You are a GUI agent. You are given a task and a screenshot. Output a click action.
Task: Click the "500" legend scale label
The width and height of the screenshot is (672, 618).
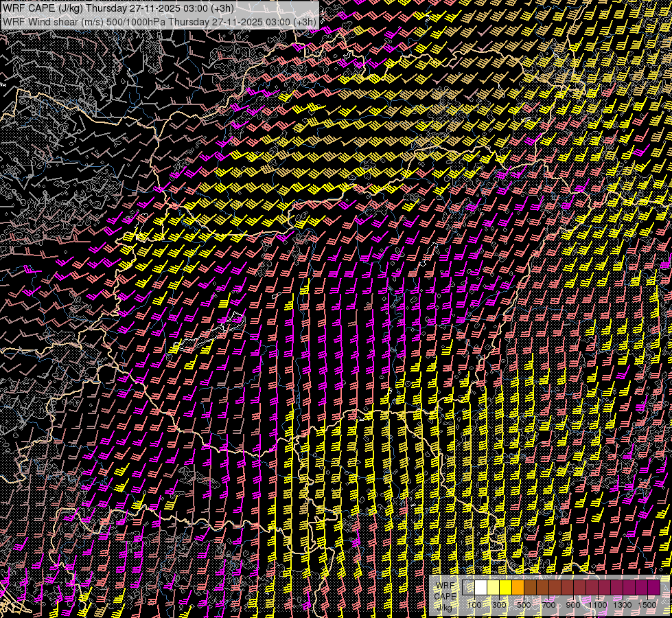[x=524, y=604]
